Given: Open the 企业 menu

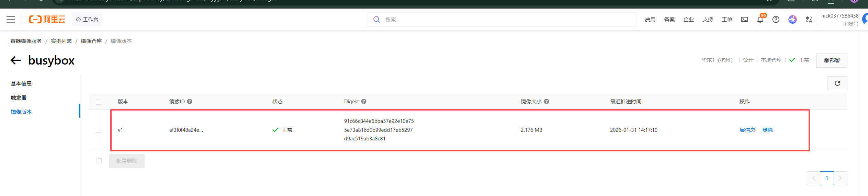Looking at the screenshot, I should click(689, 19).
